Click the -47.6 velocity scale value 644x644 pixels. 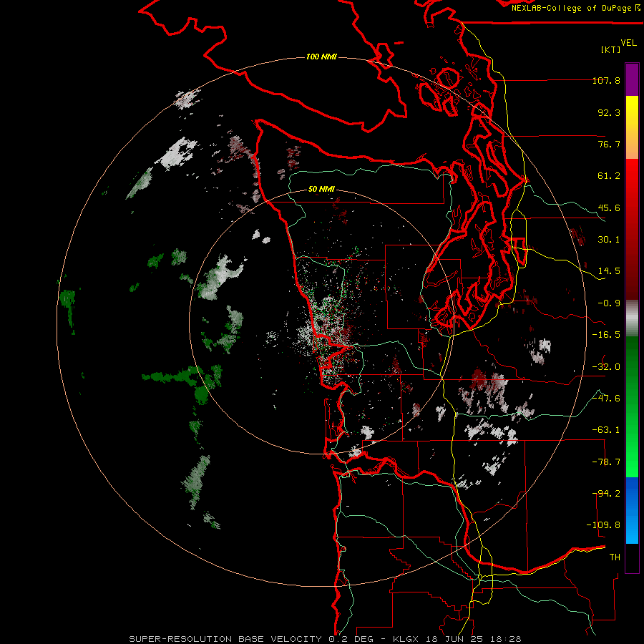pyautogui.click(x=606, y=399)
